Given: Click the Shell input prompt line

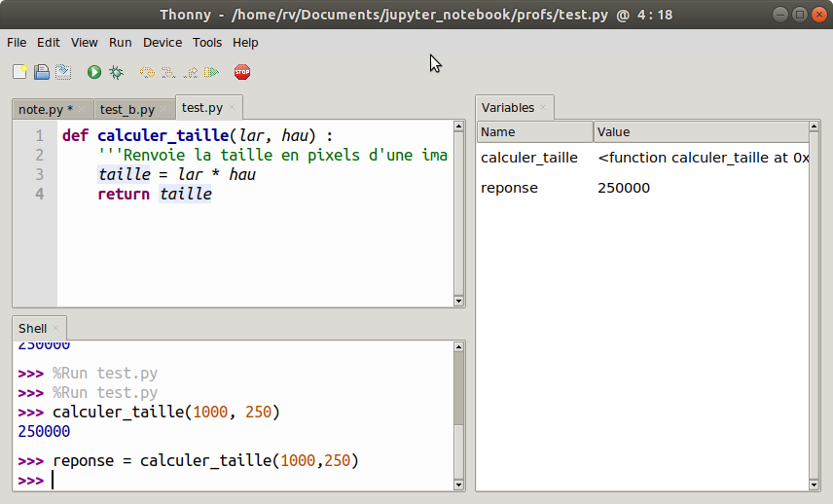Looking at the screenshot, I should click(234, 480).
